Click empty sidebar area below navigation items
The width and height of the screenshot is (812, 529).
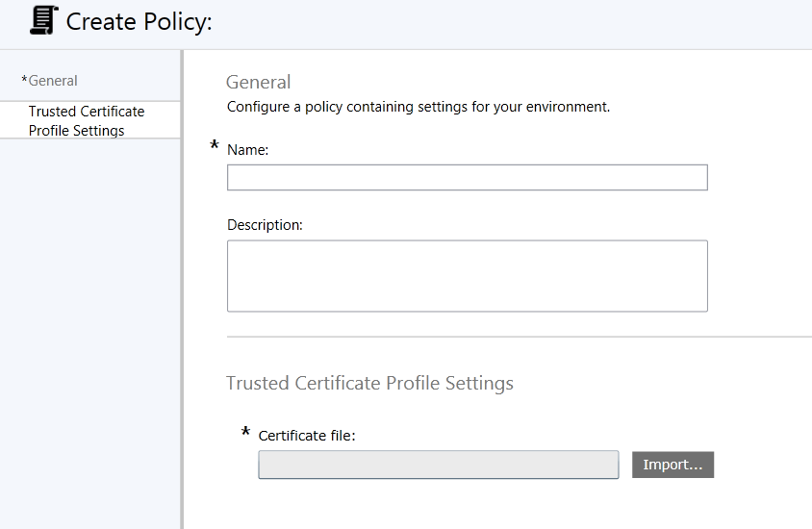click(90, 331)
